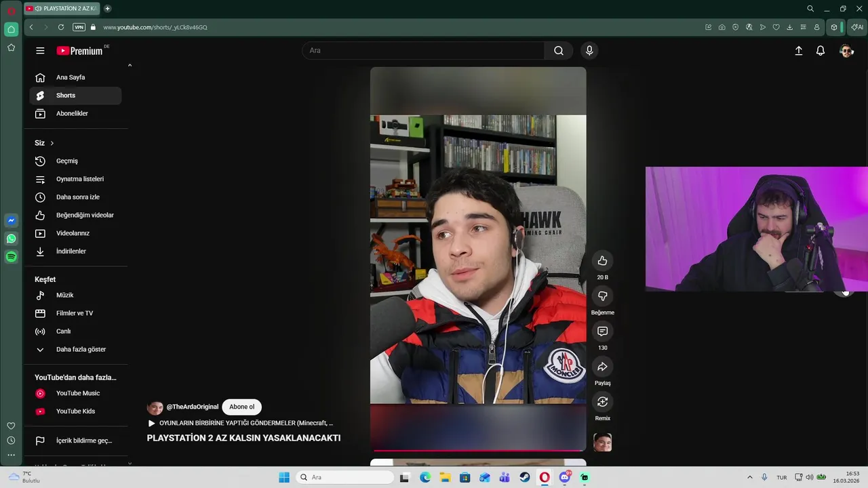This screenshot has width=868, height=488.
Task: Expand Daha fazla göster
Action: tap(75, 350)
